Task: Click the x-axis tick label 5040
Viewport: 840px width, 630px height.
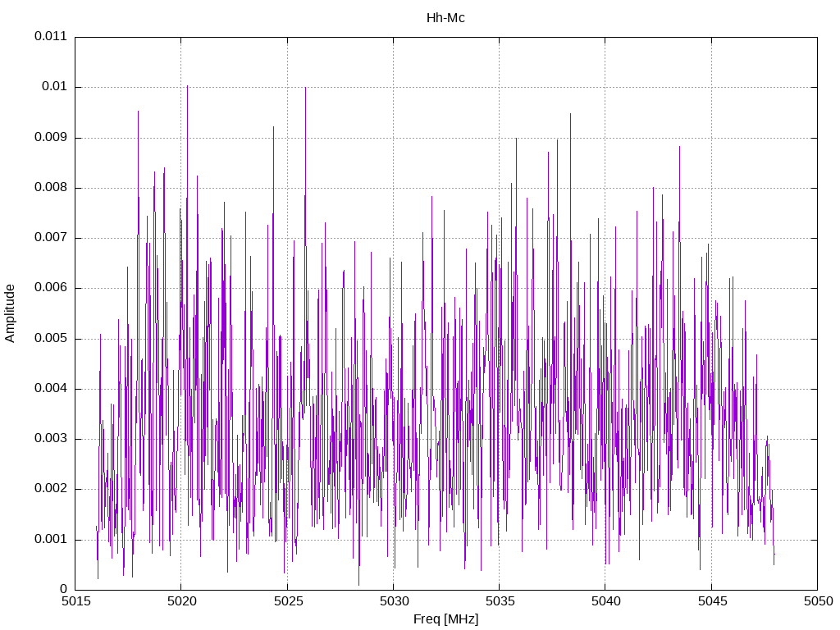Action: click(606, 601)
